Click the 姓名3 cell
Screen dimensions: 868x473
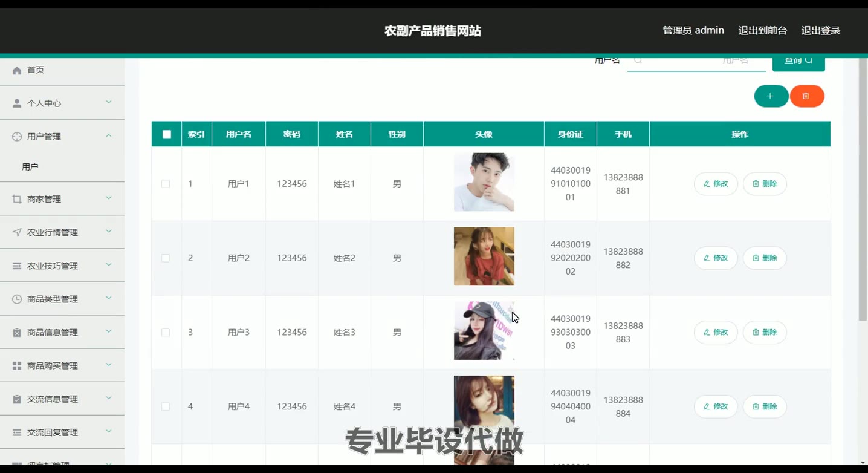345,333
